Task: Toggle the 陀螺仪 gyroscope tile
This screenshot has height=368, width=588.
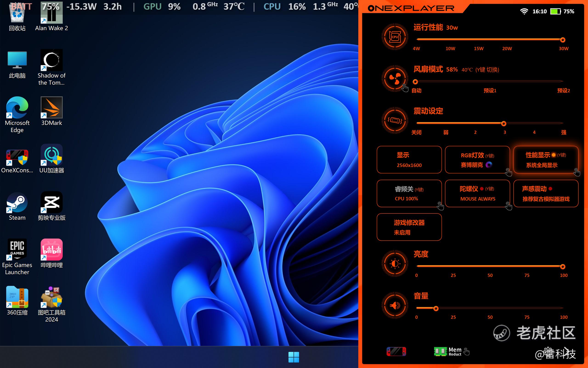Action: [478, 193]
